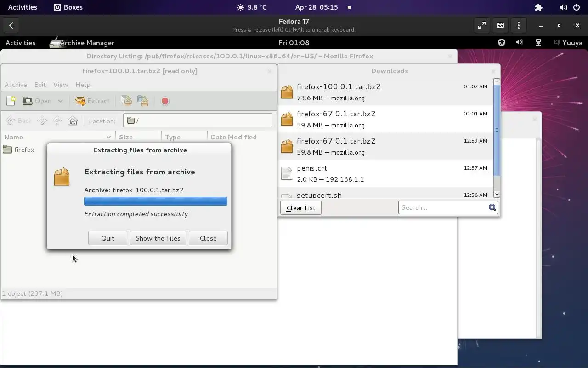Click Clear List in Downloads window

coord(301,208)
